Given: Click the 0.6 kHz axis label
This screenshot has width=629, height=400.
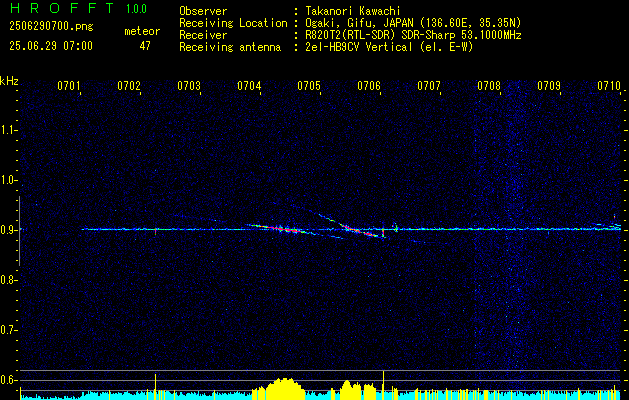Looking at the screenshot, I should tap(7, 380).
